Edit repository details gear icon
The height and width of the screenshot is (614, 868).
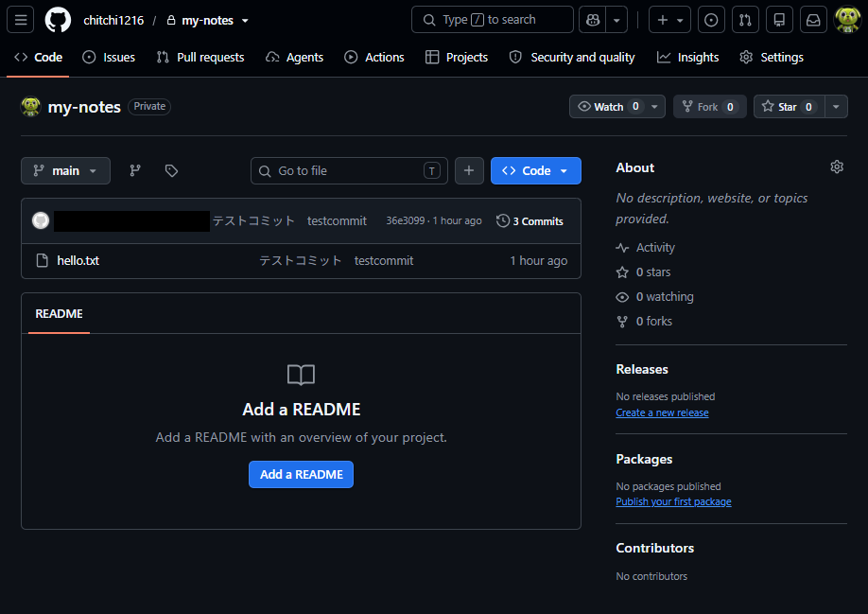point(837,167)
